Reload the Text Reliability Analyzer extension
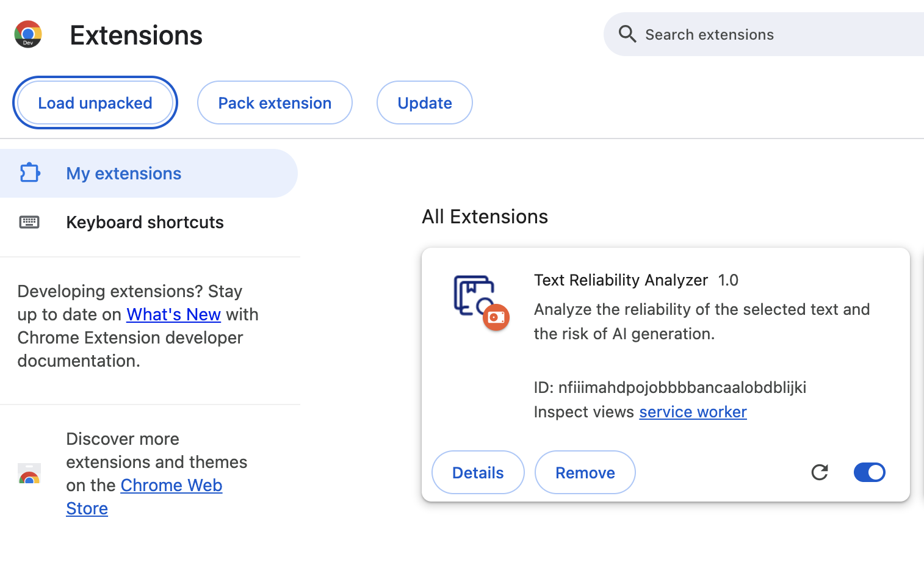The width and height of the screenshot is (924, 565). [x=820, y=472]
